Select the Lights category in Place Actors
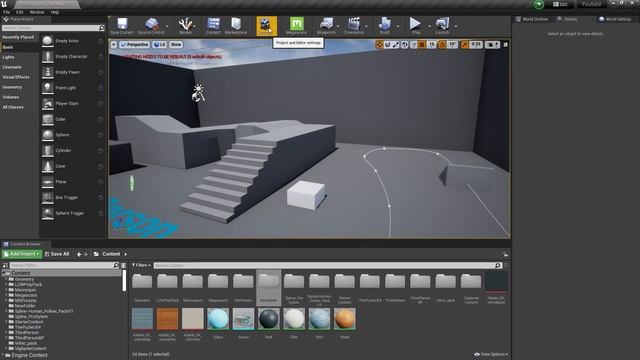This screenshot has width=640, height=360. tap(8, 57)
